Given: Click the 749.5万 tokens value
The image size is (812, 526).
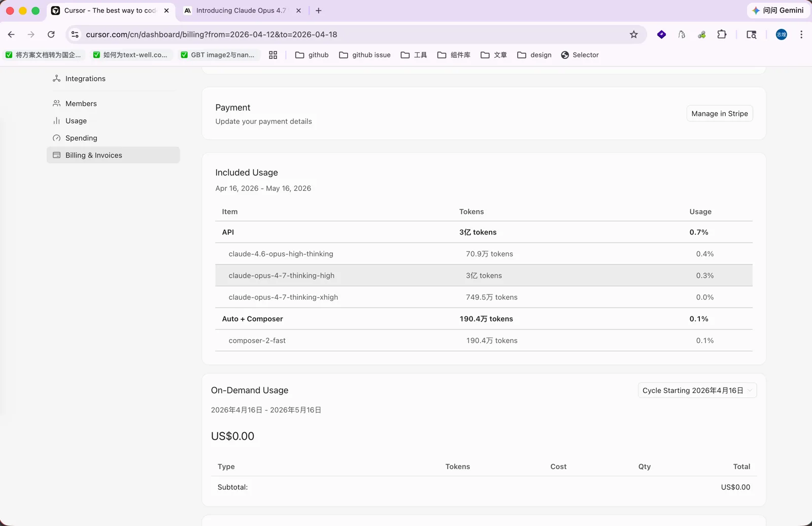Looking at the screenshot, I should point(492,298).
